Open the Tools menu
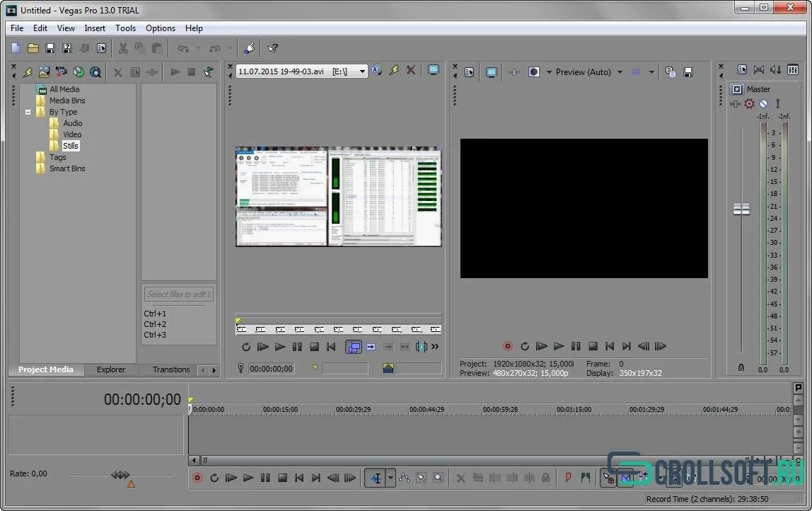The width and height of the screenshot is (812, 511). (125, 28)
